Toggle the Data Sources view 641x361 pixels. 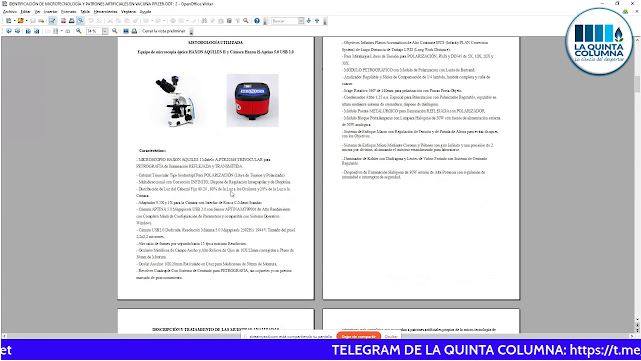coord(229,20)
